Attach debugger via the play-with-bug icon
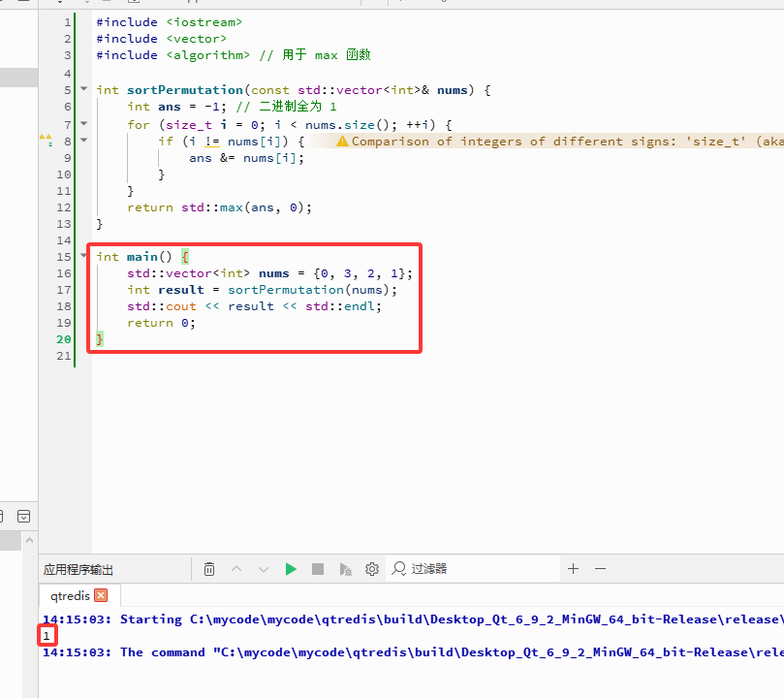This screenshot has width=784, height=698. click(x=345, y=569)
